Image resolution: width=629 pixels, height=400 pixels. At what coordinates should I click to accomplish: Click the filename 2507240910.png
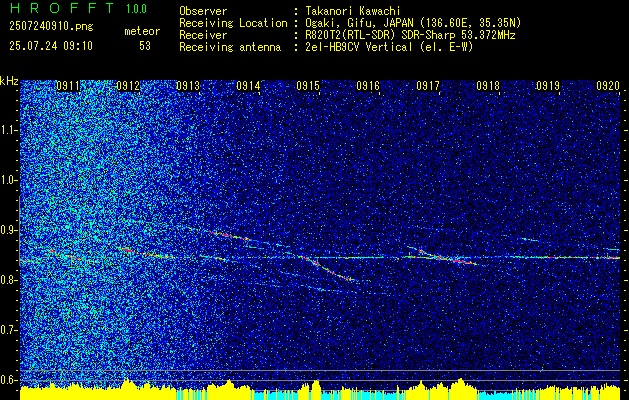(51, 27)
